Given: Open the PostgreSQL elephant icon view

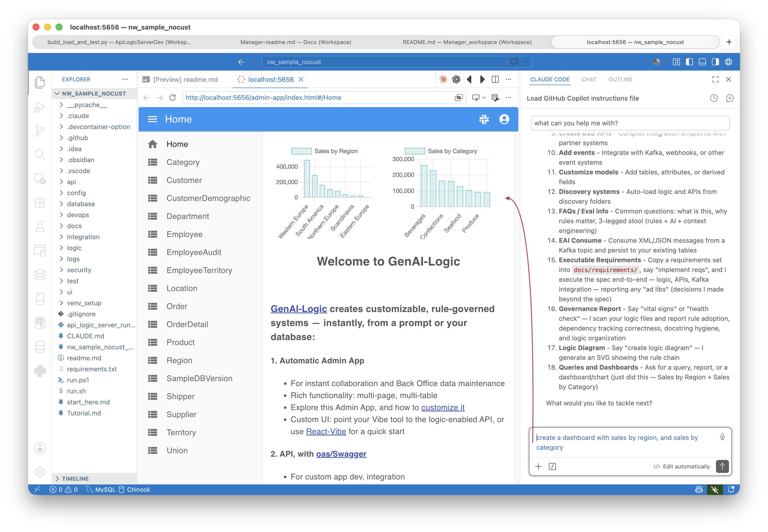Looking at the screenshot, I should click(40, 323).
